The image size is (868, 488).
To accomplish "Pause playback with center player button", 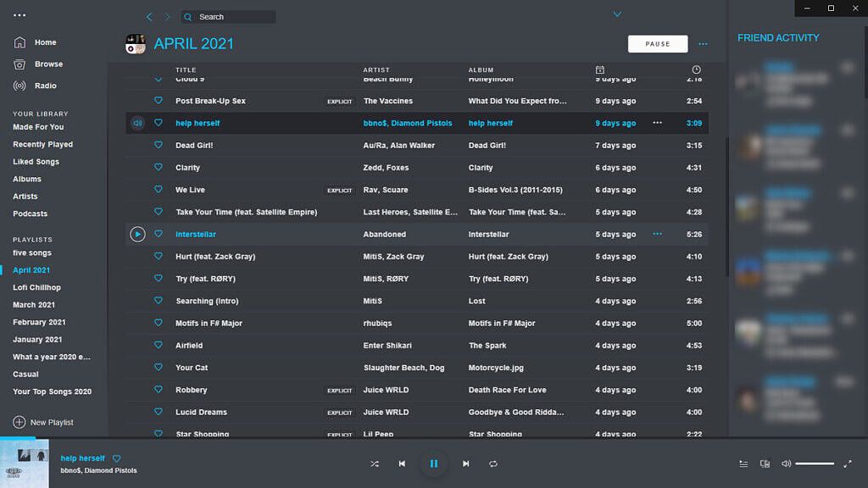I will pyautogui.click(x=434, y=463).
